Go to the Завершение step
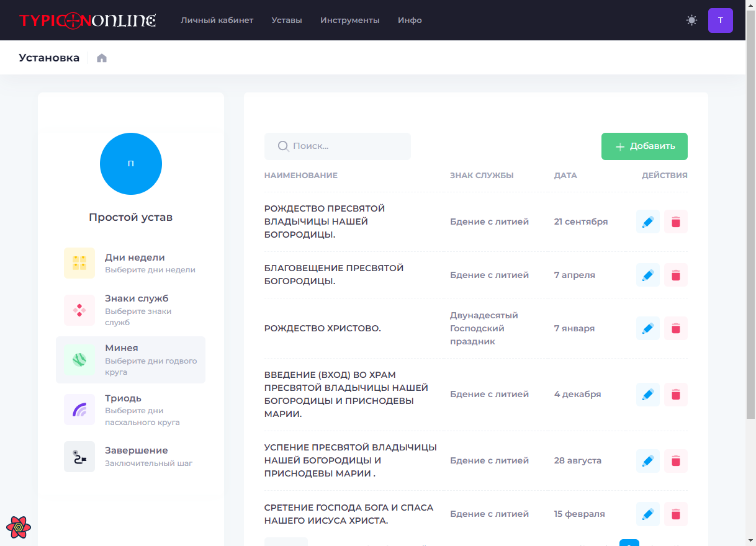This screenshot has width=756, height=546. [x=130, y=457]
